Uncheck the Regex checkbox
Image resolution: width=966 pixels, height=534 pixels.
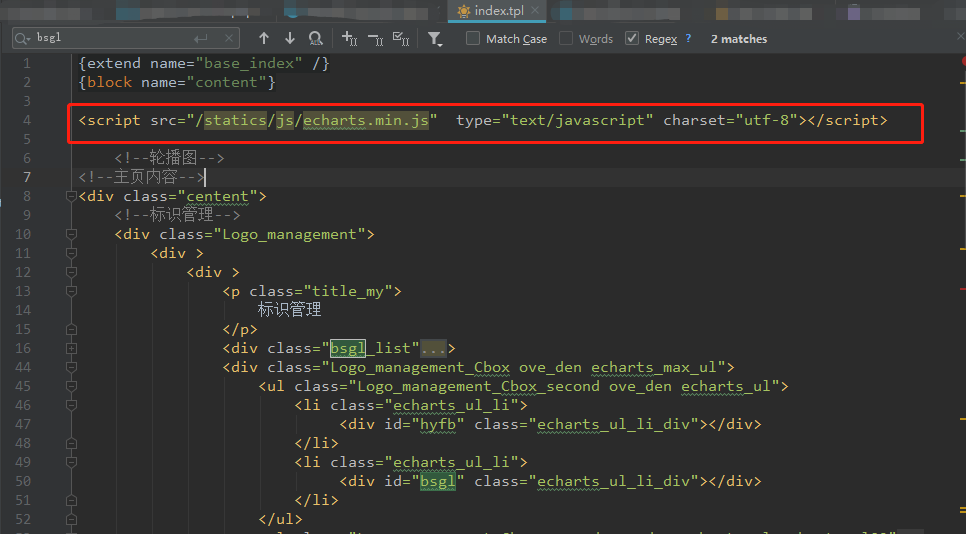click(631, 38)
